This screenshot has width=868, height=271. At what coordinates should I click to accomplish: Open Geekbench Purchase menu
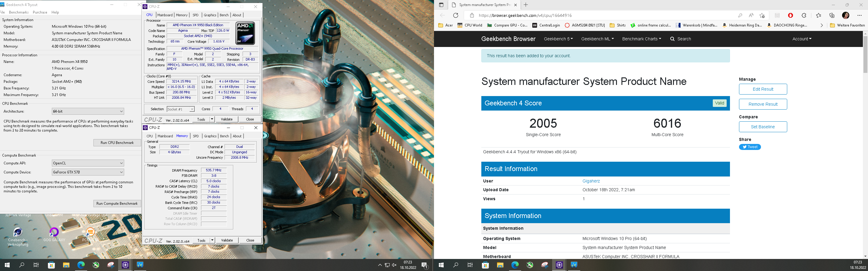[40, 12]
